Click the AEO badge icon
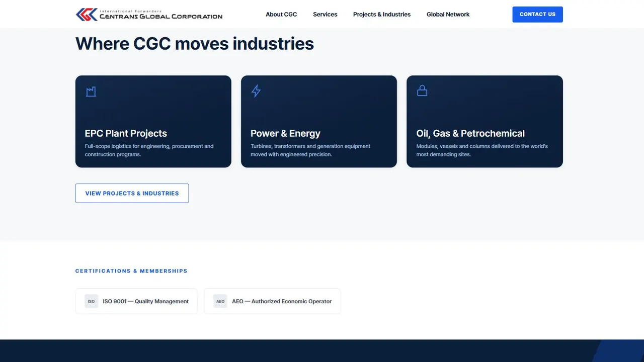 [220, 301]
